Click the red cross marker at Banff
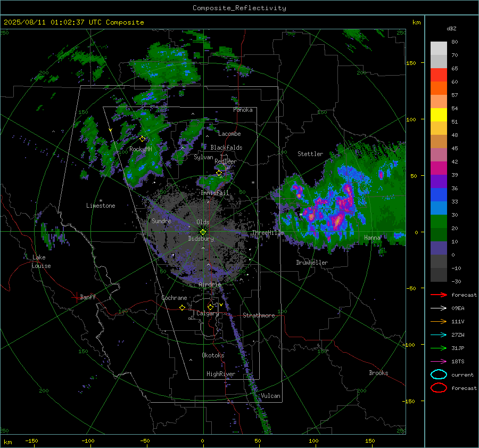Viewport: 479px width, 448px height. (x=76, y=297)
